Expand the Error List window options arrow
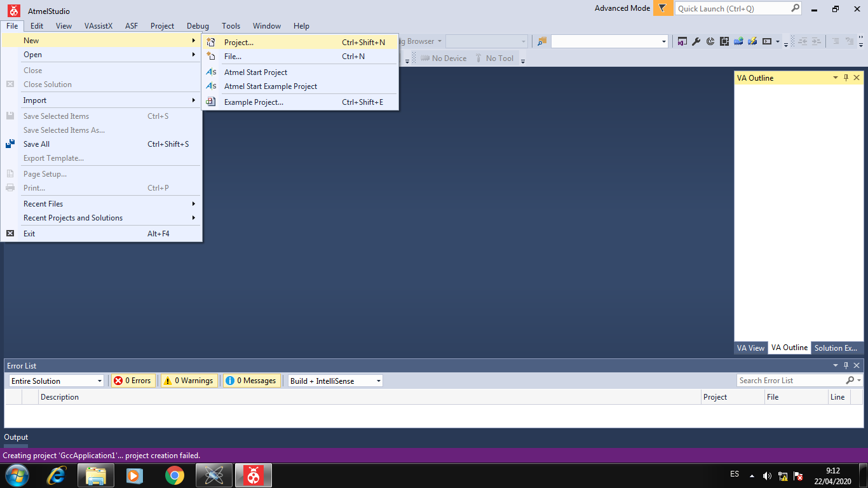This screenshot has height=488, width=868. [x=836, y=365]
